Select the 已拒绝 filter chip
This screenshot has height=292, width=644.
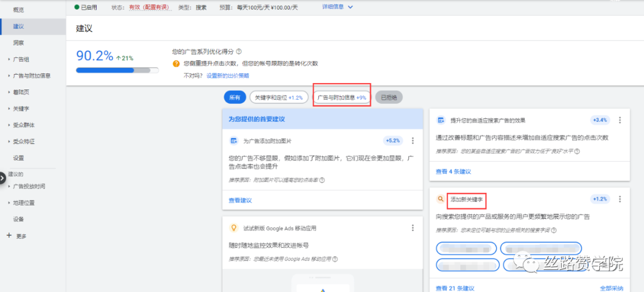point(389,97)
